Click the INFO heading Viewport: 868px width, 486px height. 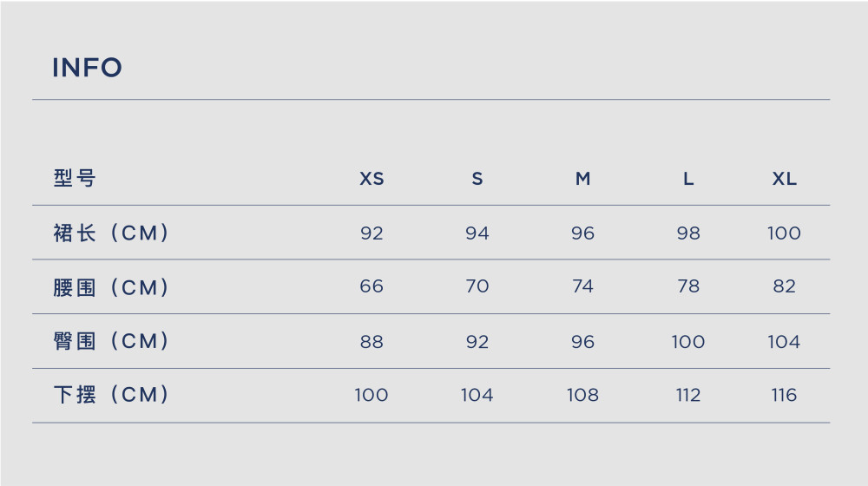87,68
